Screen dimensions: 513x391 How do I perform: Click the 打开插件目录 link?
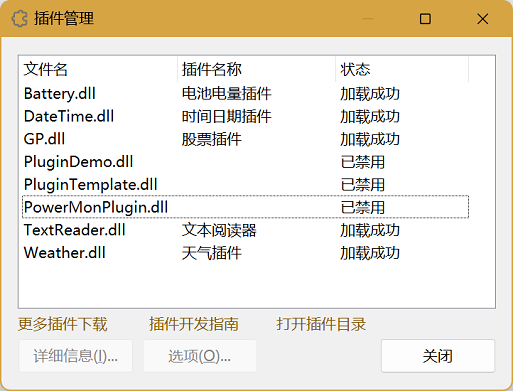point(321,324)
